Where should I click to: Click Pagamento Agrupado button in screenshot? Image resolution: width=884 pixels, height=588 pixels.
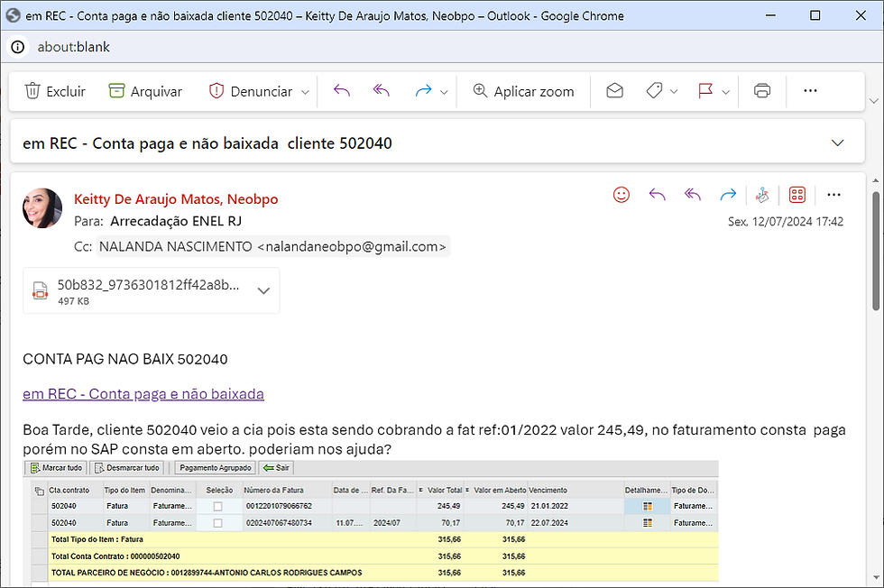point(216,468)
